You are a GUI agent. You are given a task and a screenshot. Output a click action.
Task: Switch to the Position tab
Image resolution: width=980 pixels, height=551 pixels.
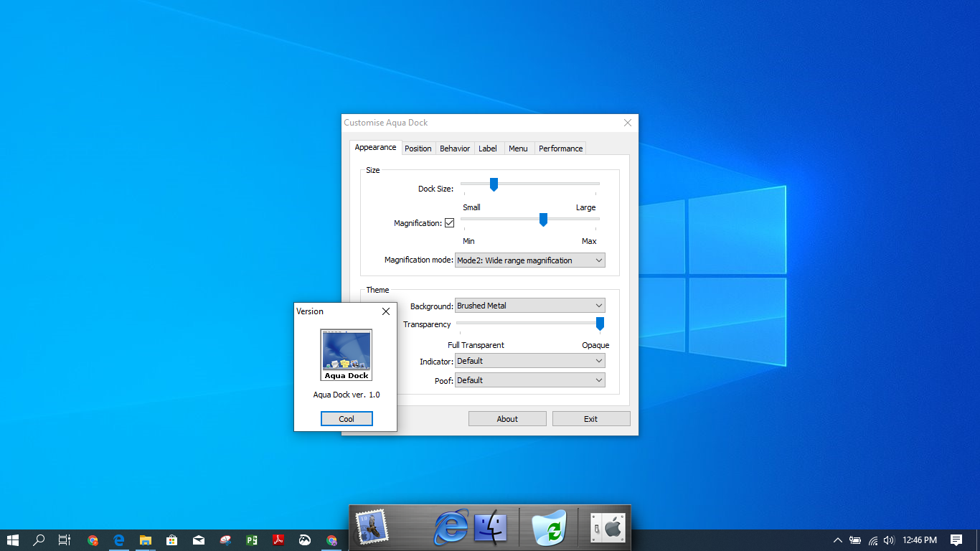tap(418, 149)
